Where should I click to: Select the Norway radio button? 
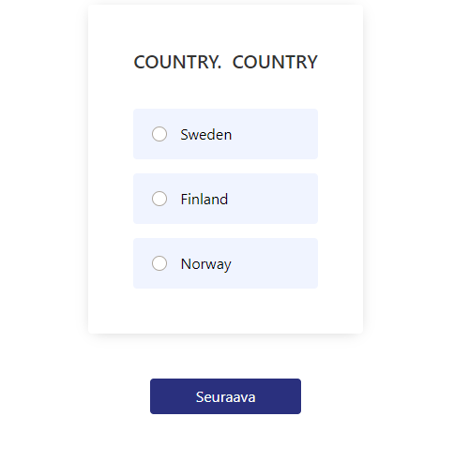159,263
